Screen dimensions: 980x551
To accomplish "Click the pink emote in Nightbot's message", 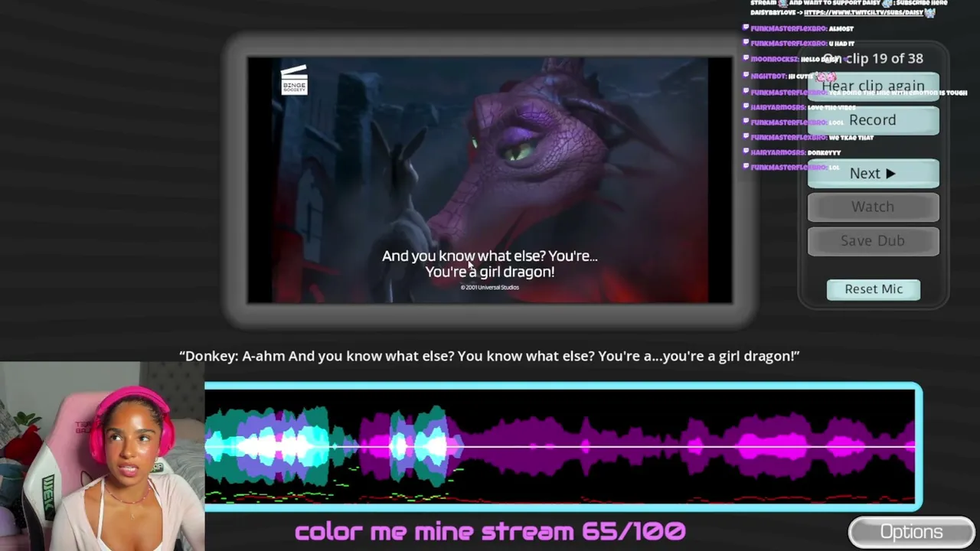I will pos(825,77).
